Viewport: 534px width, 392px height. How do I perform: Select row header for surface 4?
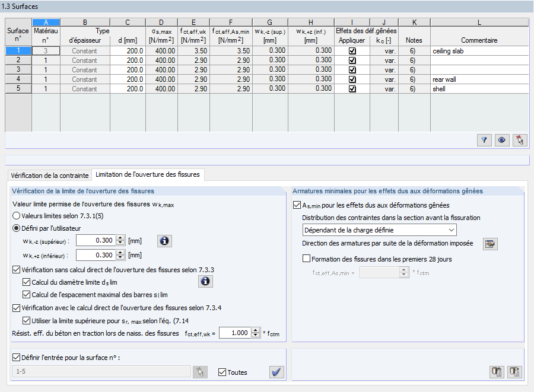pos(18,79)
